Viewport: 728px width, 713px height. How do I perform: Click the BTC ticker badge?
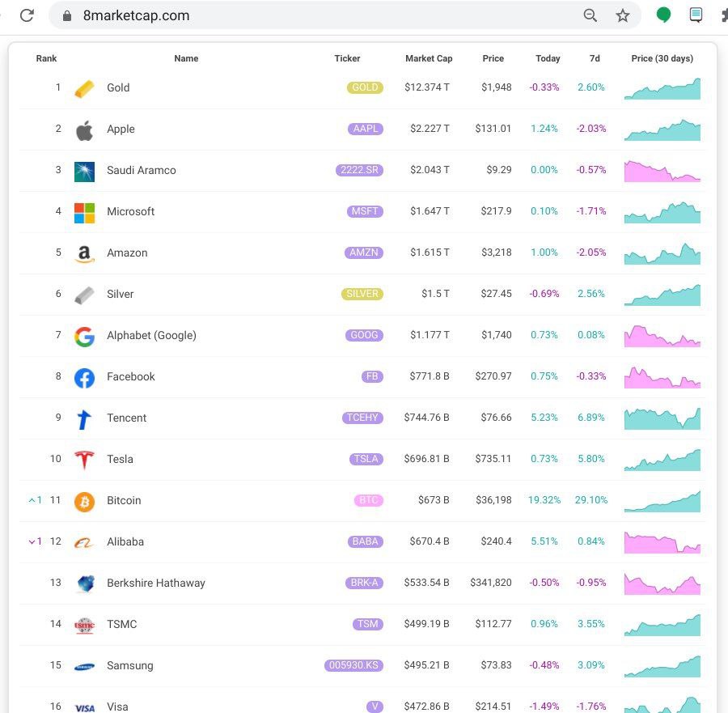[369, 500]
